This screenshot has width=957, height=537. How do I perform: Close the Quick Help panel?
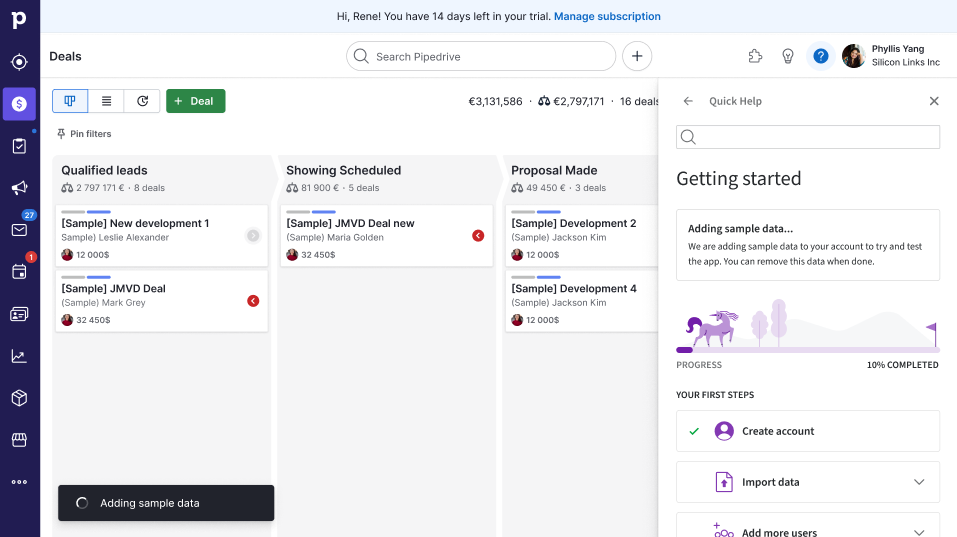pos(934,101)
